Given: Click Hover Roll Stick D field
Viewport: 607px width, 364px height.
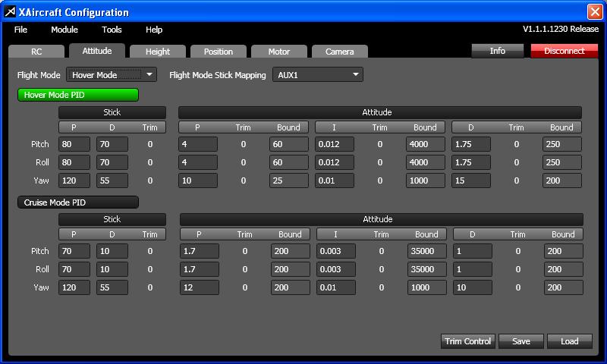Looking at the screenshot, I should point(112,162).
